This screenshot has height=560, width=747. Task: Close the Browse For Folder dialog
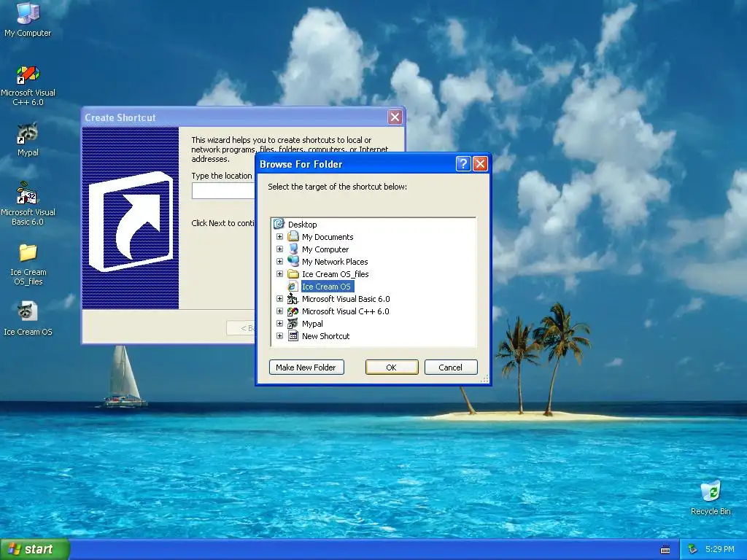[x=480, y=164]
